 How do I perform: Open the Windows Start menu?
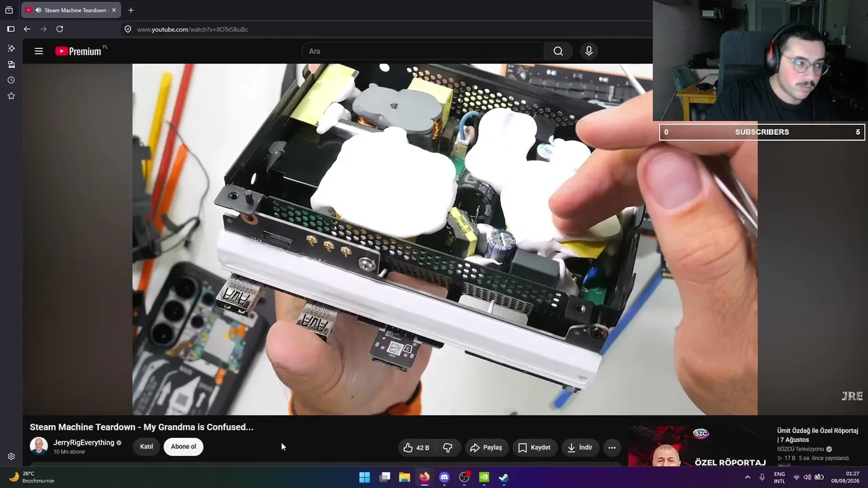[364, 477]
